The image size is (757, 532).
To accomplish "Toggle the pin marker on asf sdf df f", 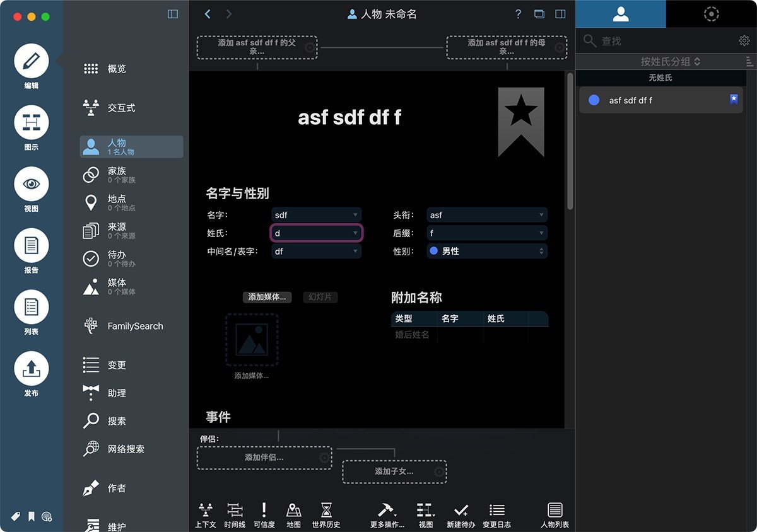I will [733, 98].
